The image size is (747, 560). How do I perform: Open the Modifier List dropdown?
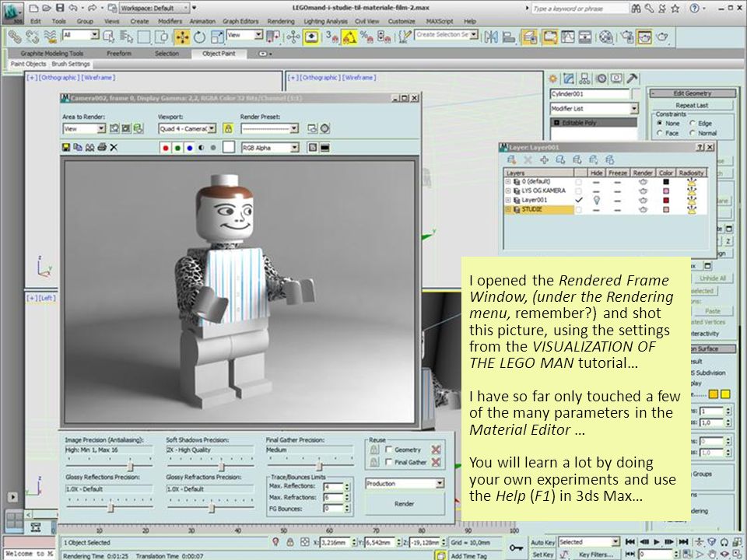(x=594, y=109)
